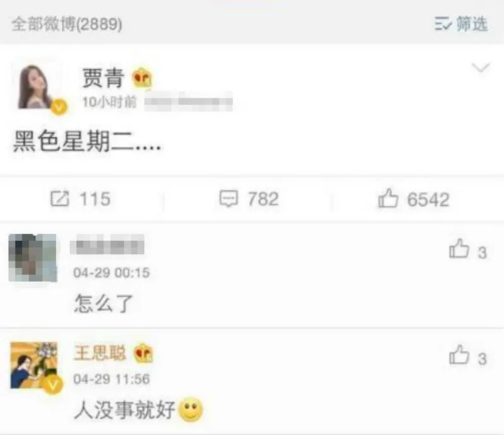
Task: Click the repost icon showing 115
Action: pyautogui.click(x=60, y=199)
